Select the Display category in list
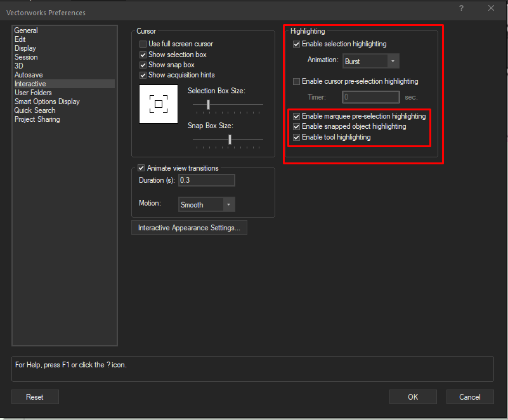The image size is (508, 420). click(x=25, y=48)
